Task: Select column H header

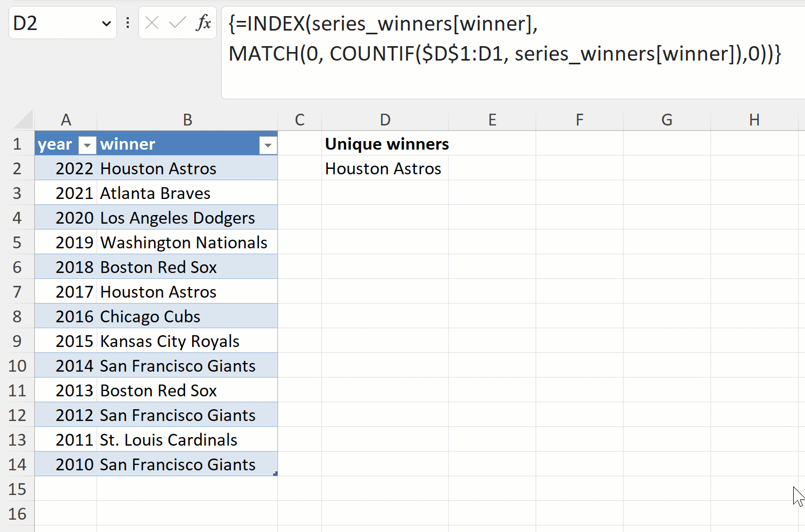Action: pos(754,119)
